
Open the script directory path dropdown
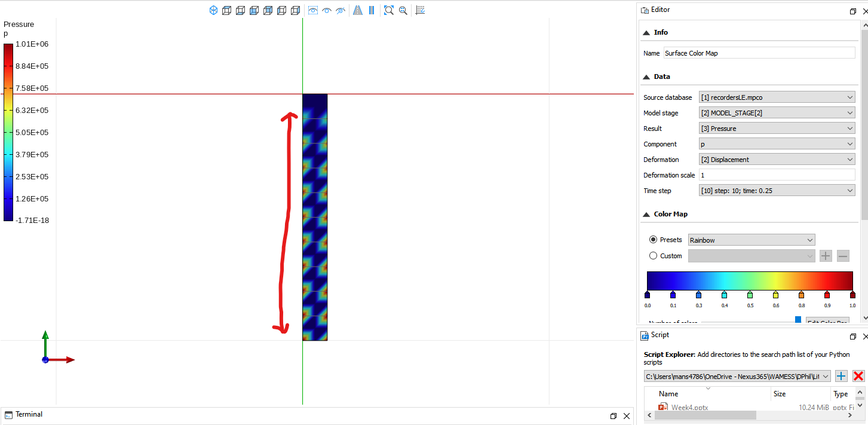(x=737, y=376)
